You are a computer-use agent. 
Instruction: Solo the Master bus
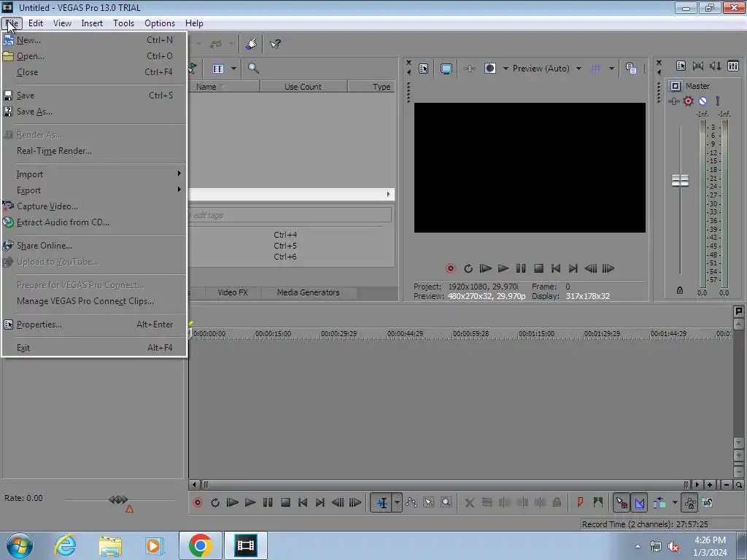[x=718, y=101]
